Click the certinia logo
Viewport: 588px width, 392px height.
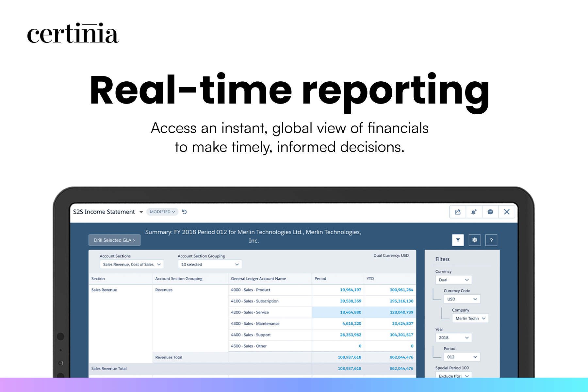[x=73, y=33]
